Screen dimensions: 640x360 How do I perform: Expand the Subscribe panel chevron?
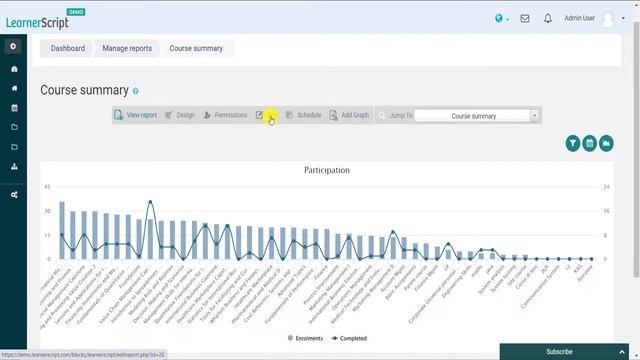[622, 352]
